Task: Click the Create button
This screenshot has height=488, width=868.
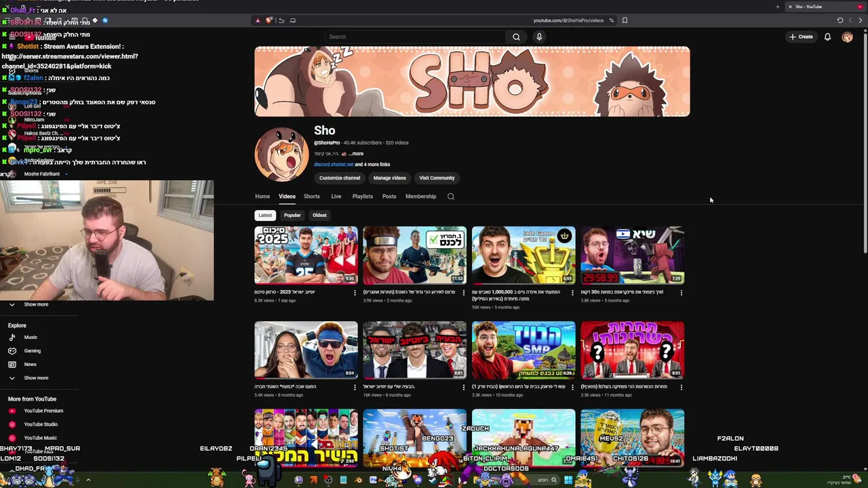Action: tap(801, 37)
